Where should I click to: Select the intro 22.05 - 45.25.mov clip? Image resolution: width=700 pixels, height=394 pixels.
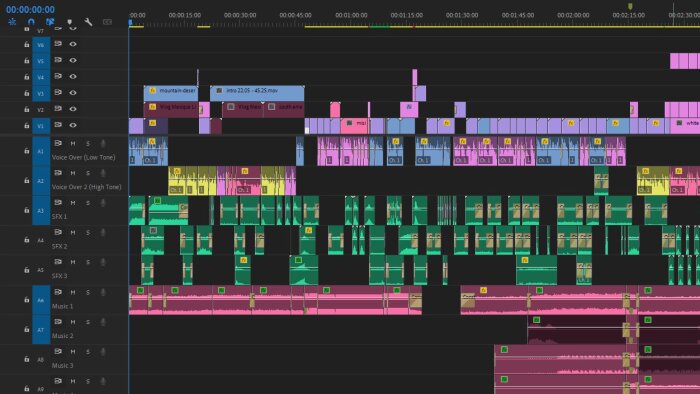point(257,93)
